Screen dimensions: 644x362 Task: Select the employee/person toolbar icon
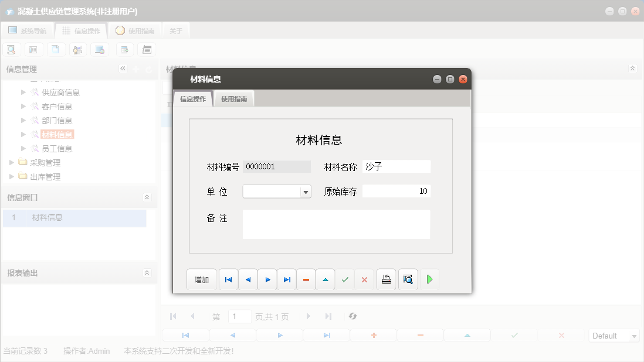point(78,49)
